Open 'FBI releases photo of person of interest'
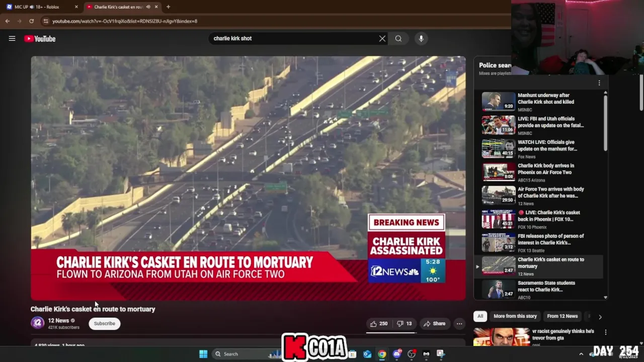644x362 pixels. [x=542, y=243]
